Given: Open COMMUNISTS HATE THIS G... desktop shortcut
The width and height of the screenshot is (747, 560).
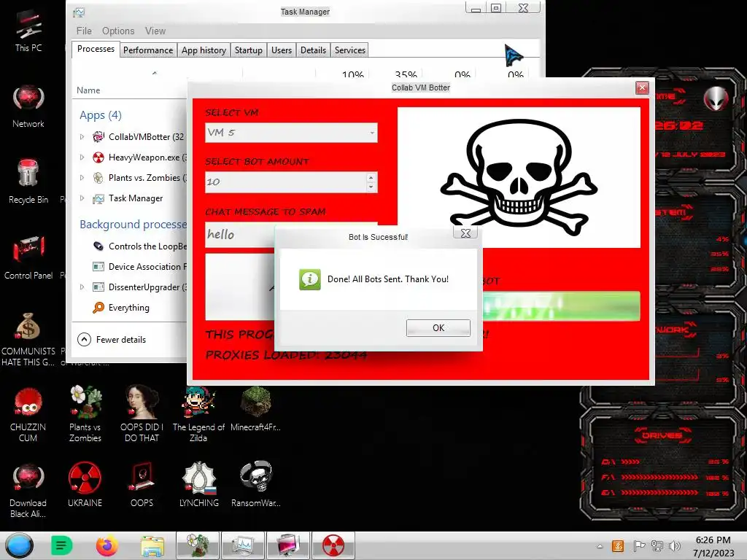Looking at the screenshot, I should [x=28, y=339].
